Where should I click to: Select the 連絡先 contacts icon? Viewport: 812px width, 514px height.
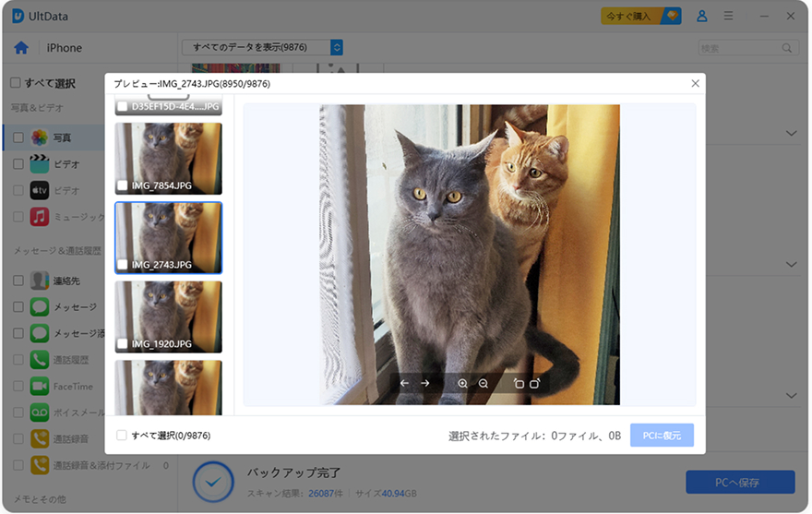click(40, 281)
